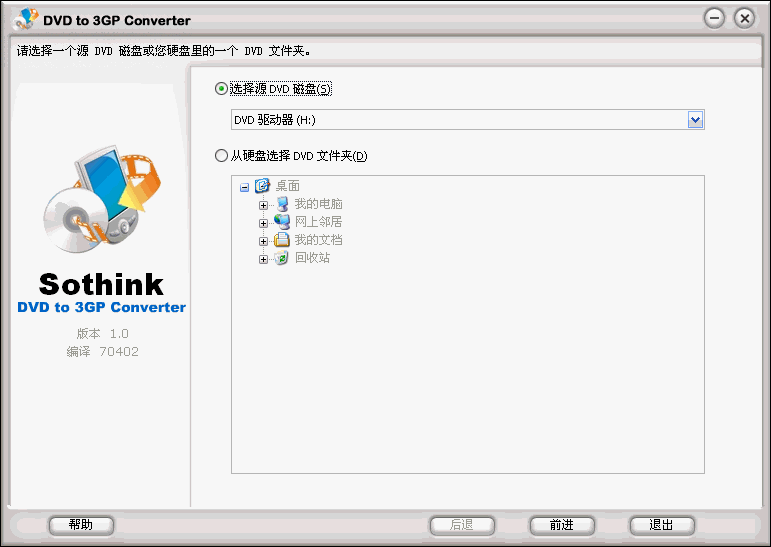Open the DVD 驱动器 (H:) dropdown arrow

695,120
